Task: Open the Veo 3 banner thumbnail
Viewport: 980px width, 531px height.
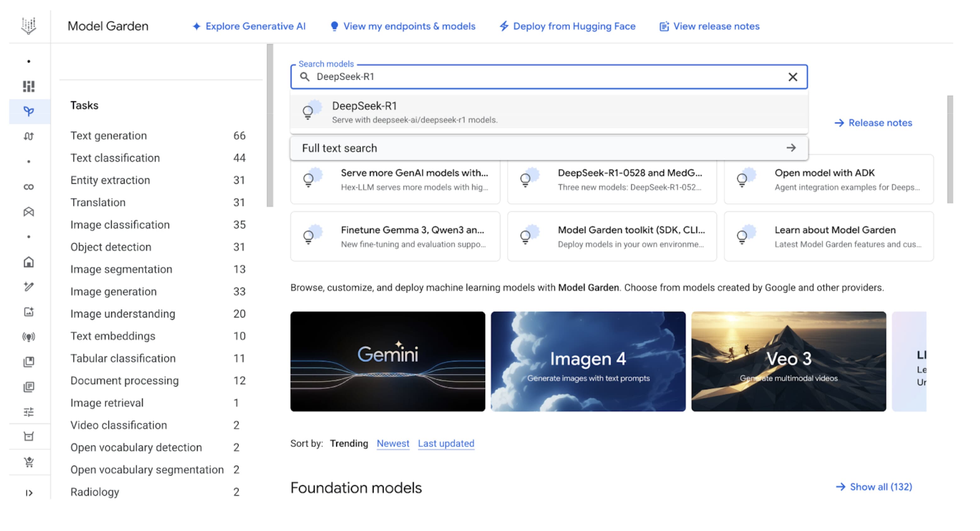Action: [x=789, y=361]
